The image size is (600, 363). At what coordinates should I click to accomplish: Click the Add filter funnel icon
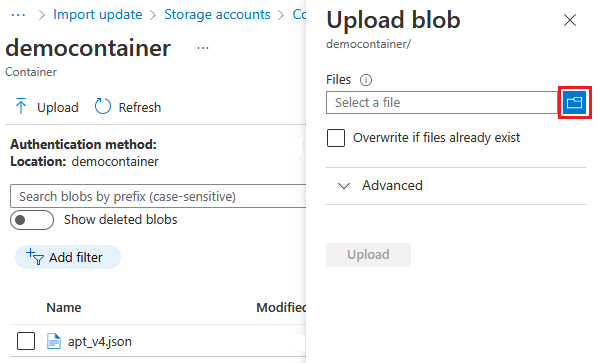(x=35, y=257)
